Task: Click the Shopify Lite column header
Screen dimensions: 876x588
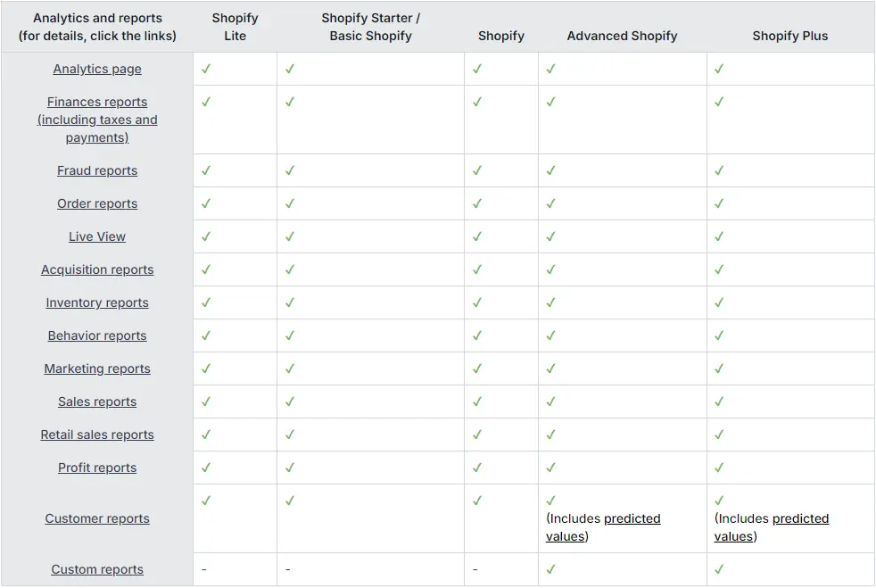Action: pos(236,27)
